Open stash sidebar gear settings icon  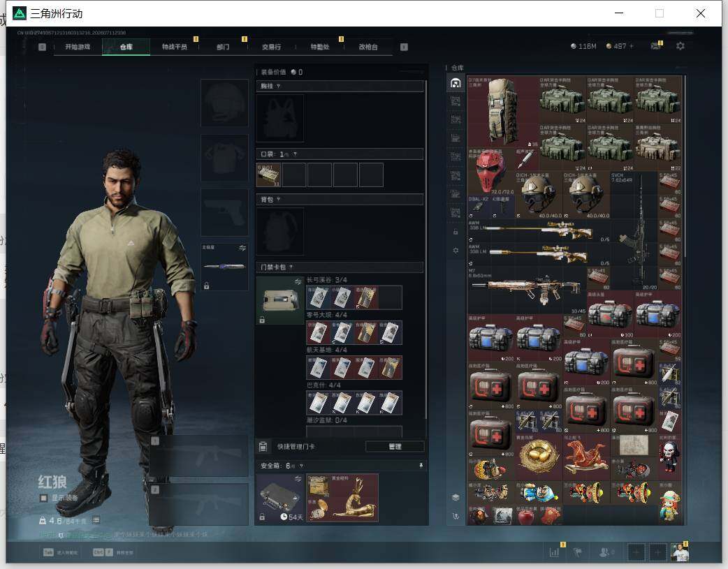pos(456,250)
